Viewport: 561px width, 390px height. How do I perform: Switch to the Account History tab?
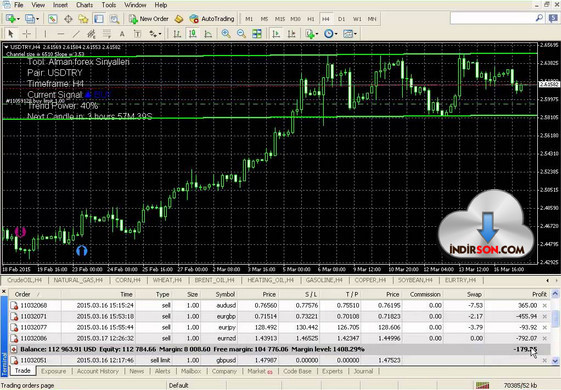98,371
